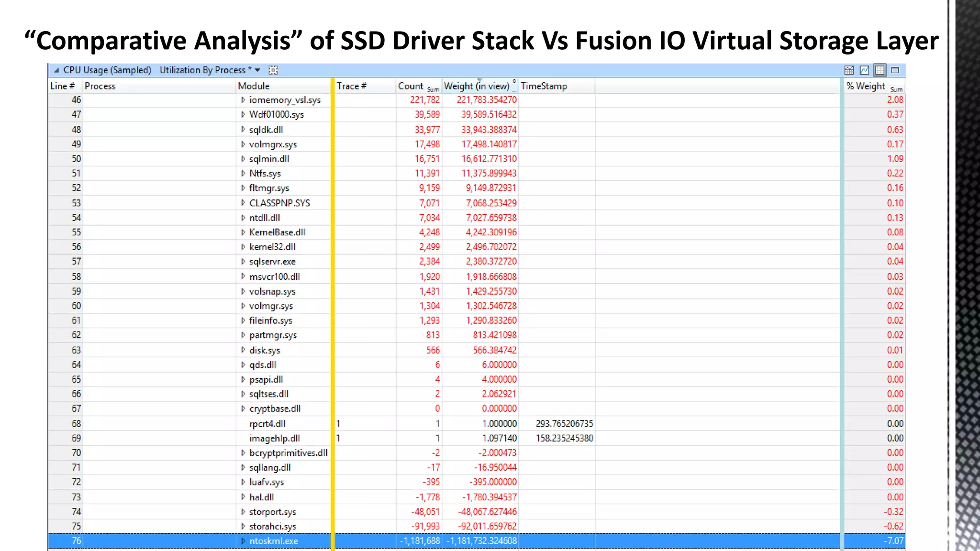Expand the volsnap.sys module row
The image size is (980, 551).
click(243, 291)
